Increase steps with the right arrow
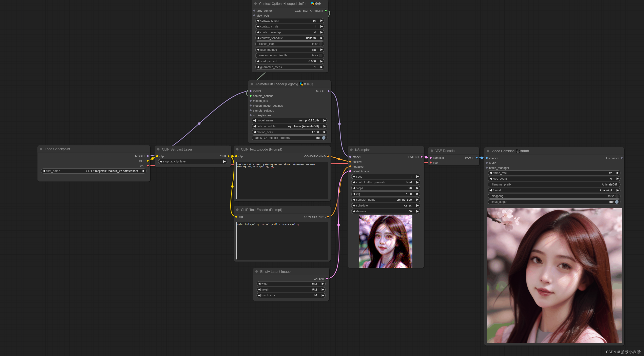This screenshot has height=356, width=644. [417, 188]
